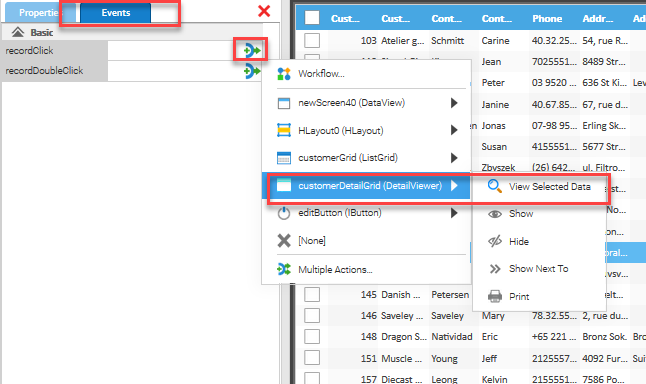Viewport: 646px width, 384px height.
Task: Click the recordDoubleClick event label
Action: (44, 71)
